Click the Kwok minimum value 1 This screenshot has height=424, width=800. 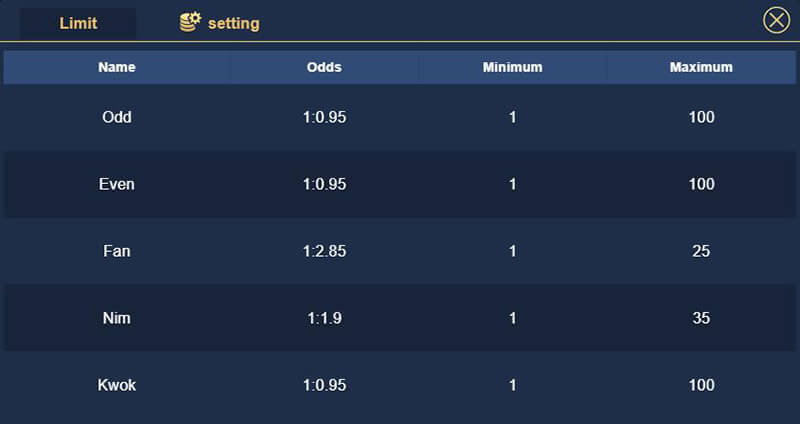pos(512,385)
